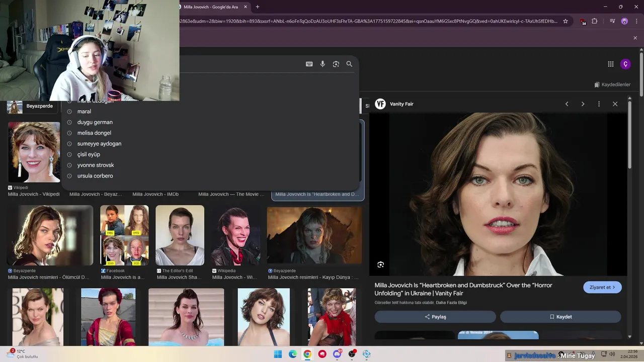This screenshot has height=362, width=644.
Task: Open the Daha Fazla Bilgi link
Action: coord(451,303)
